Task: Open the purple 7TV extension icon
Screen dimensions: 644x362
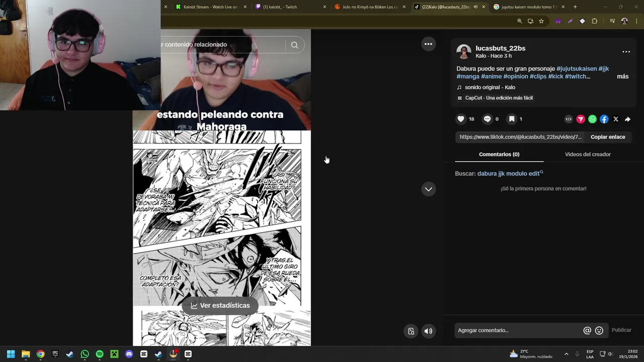Action: (x=558, y=21)
